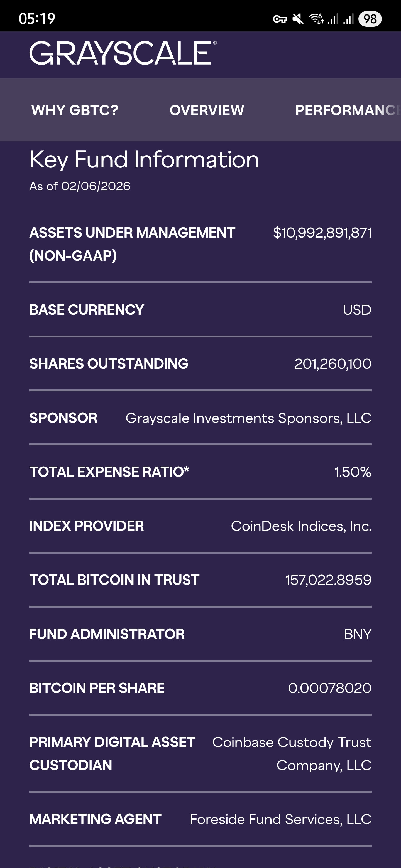Viewport: 401px width, 868px height.
Task: Tap the Grayscale logo in the header
Action: (x=123, y=53)
